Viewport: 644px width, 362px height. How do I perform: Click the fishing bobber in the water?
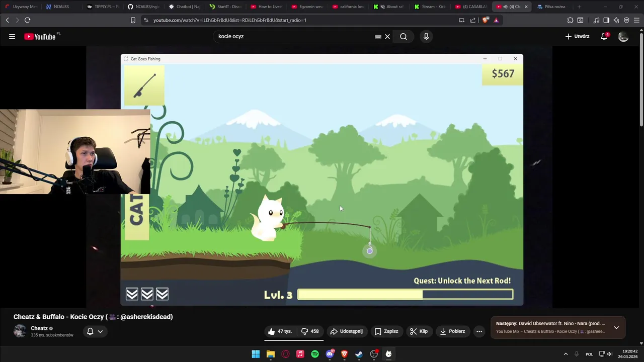point(370,250)
